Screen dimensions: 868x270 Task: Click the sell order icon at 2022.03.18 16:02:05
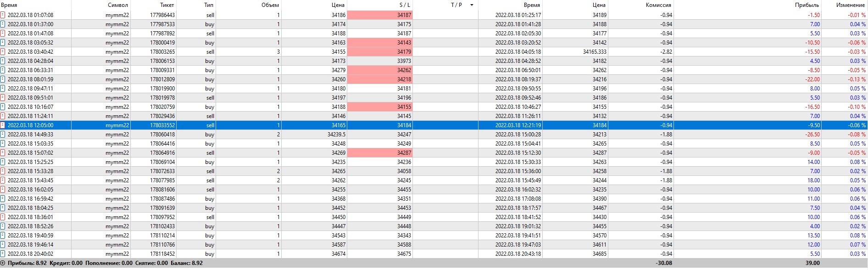(3, 190)
